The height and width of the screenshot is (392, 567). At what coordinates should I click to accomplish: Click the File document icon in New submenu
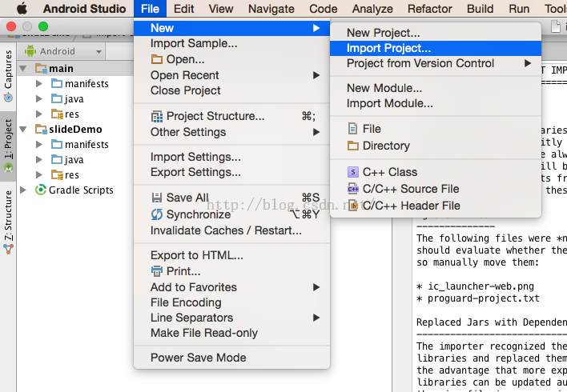coord(352,129)
